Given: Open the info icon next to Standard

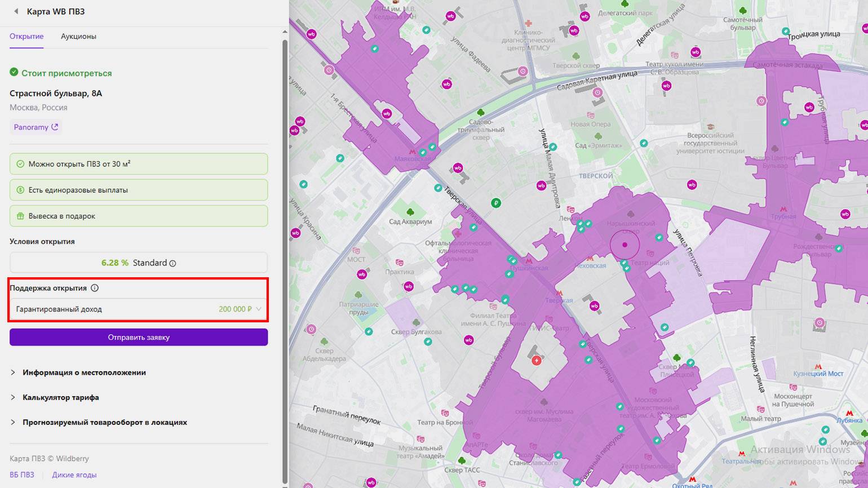Looking at the screenshot, I should tap(172, 263).
